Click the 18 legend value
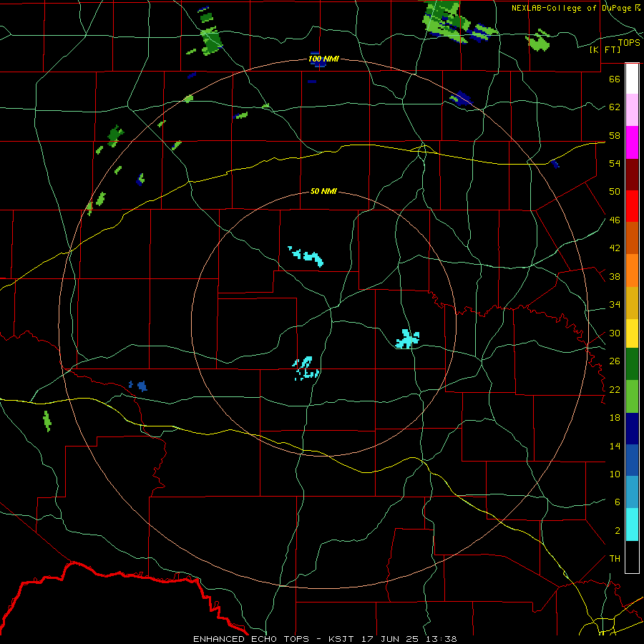The width and height of the screenshot is (644, 644). 615,418
